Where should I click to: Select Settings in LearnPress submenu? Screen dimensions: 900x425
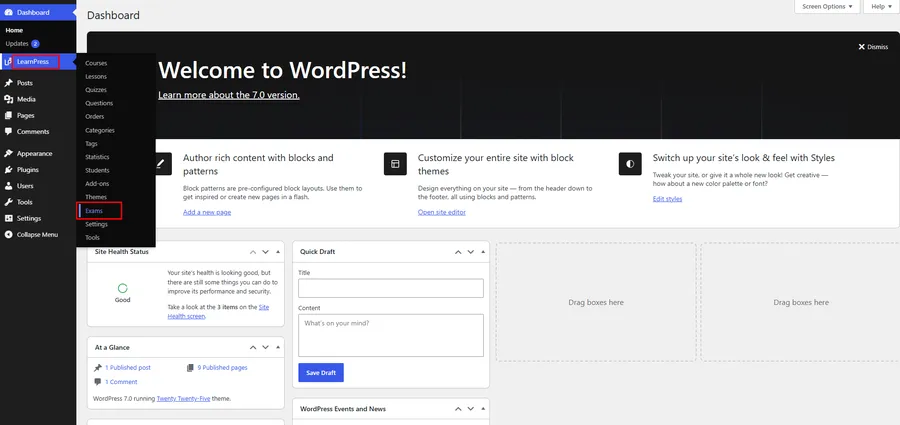pyautogui.click(x=96, y=224)
